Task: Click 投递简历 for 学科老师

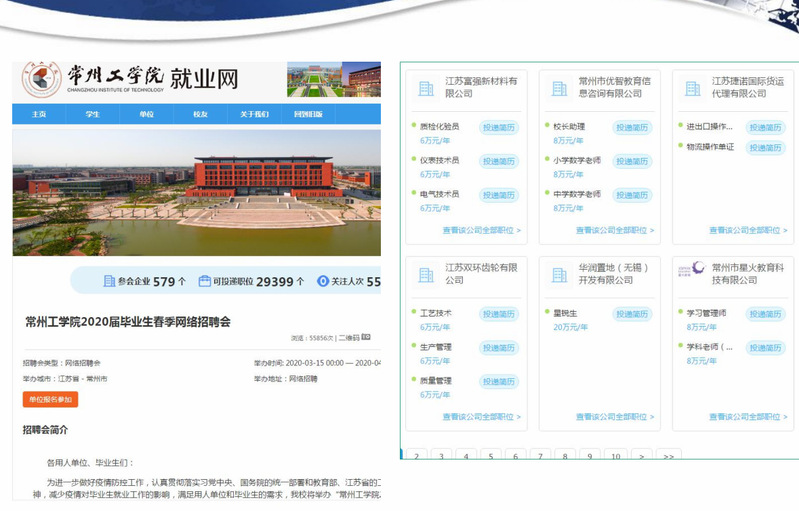Action: tap(765, 348)
